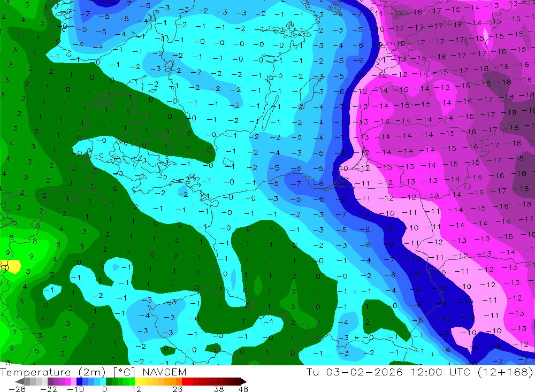
Task: Click the left gray arrow of the legend
Action: click(19, 381)
